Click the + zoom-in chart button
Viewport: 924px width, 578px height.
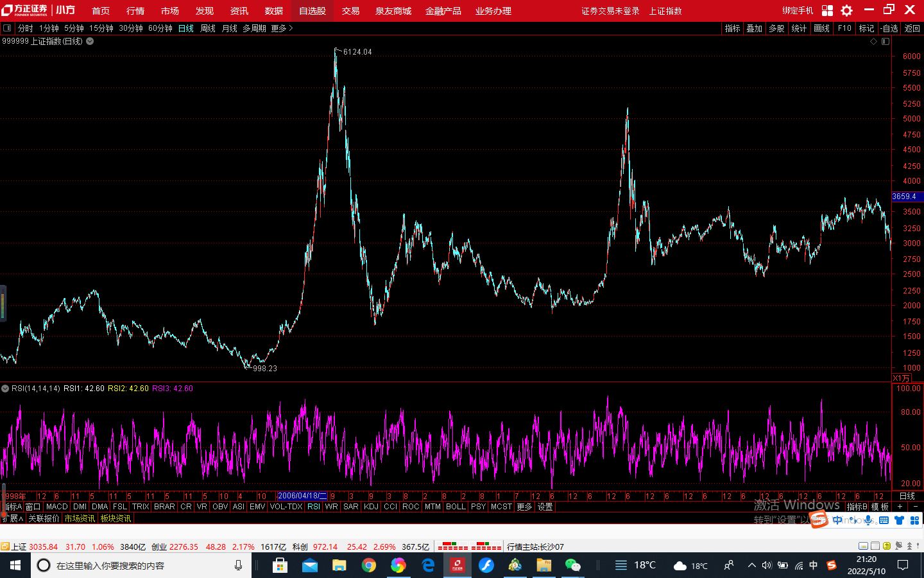pyautogui.click(x=900, y=507)
